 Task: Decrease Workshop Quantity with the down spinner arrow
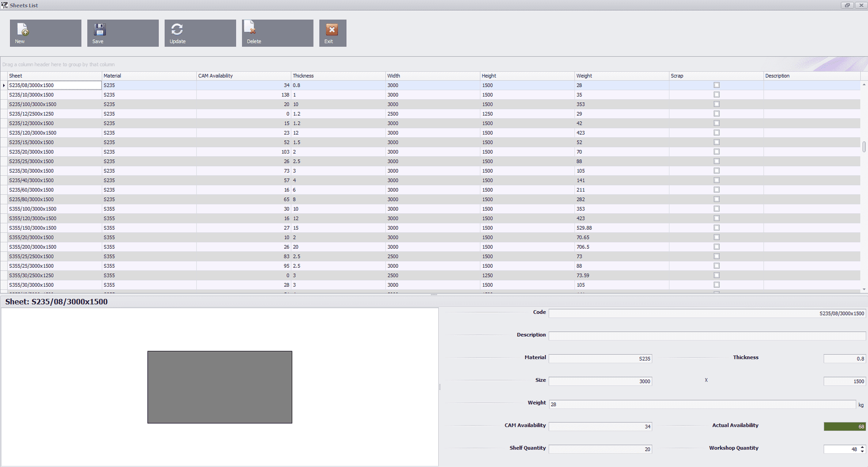863,451
